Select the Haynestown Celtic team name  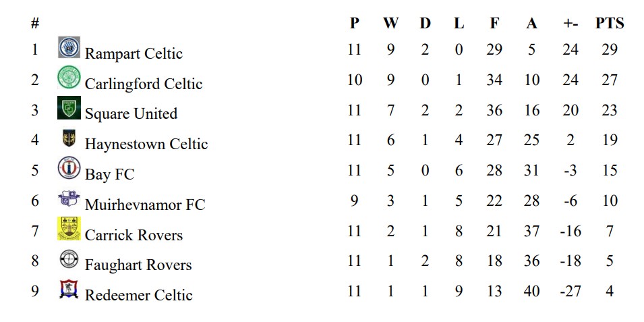[x=146, y=144]
